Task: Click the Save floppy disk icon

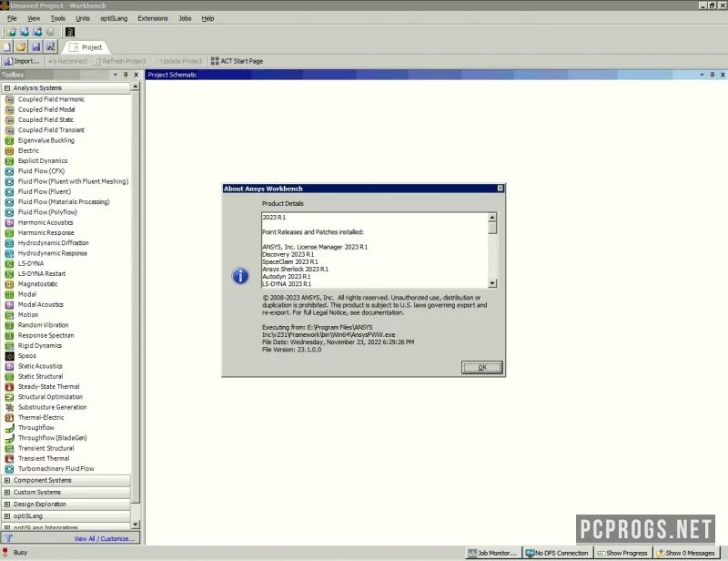Action: click(x=35, y=47)
